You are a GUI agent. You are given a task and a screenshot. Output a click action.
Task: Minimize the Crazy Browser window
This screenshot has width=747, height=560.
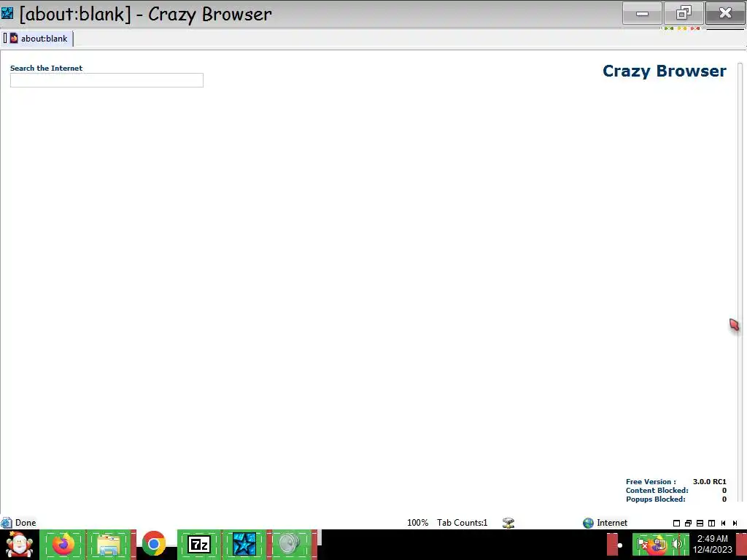642,13
